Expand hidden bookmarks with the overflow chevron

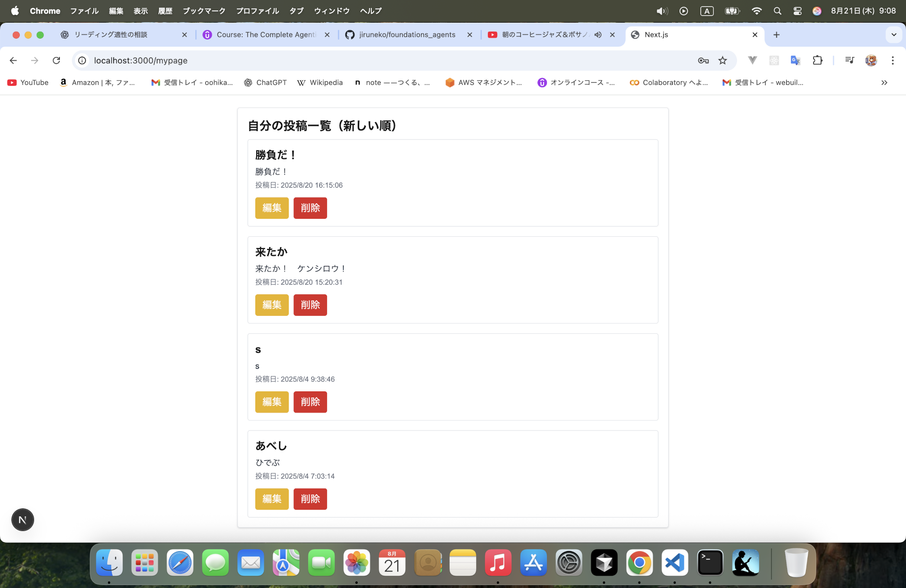pyautogui.click(x=883, y=83)
